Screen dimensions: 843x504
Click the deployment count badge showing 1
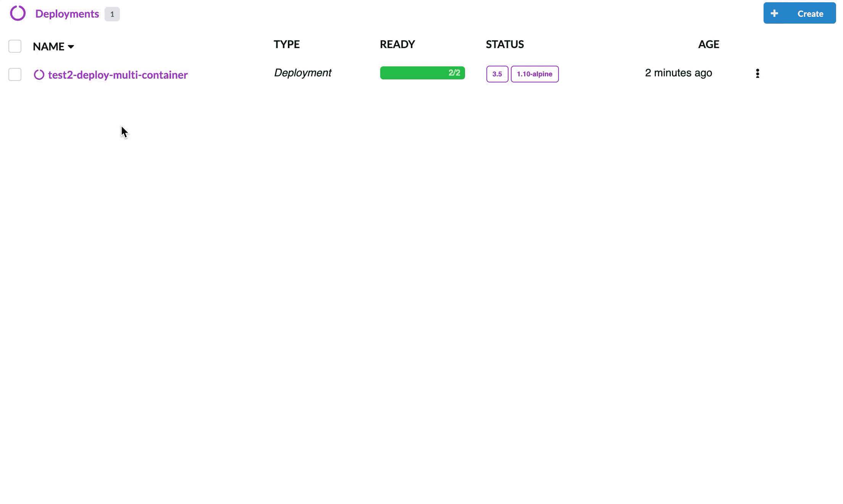pyautogui.click(x=112, y=13)
